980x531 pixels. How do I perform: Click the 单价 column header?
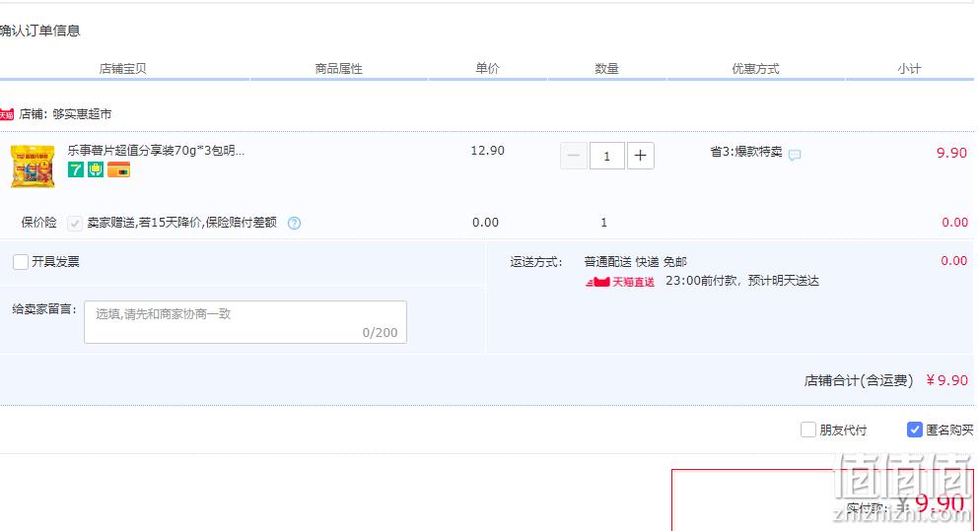487,69
